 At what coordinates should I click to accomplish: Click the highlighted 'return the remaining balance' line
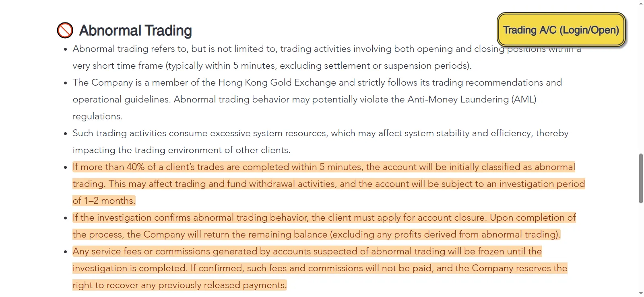316,234
